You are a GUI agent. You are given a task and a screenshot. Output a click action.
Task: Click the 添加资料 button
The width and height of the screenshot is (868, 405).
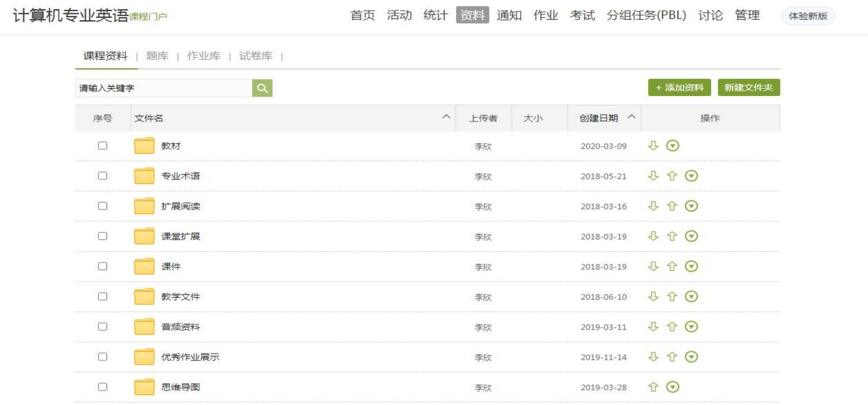(x=679, y=88)
